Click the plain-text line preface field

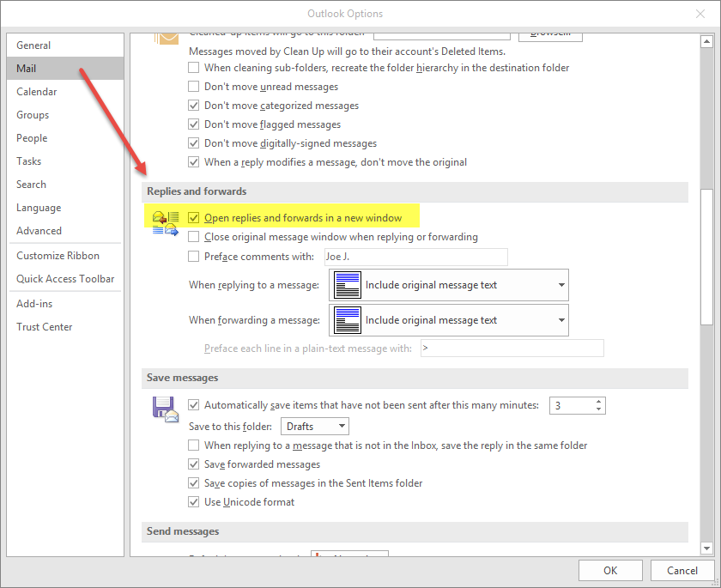point(512,348)
